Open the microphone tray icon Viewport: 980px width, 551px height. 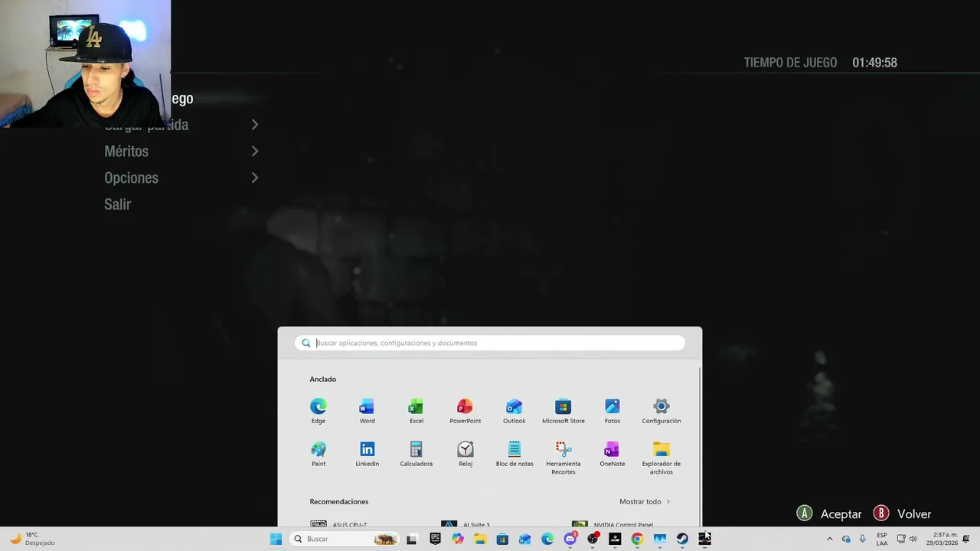pos(863,539)
